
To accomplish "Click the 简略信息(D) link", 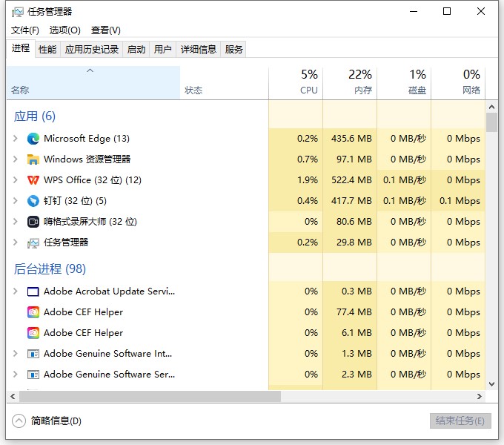I will tap(56, 421).
